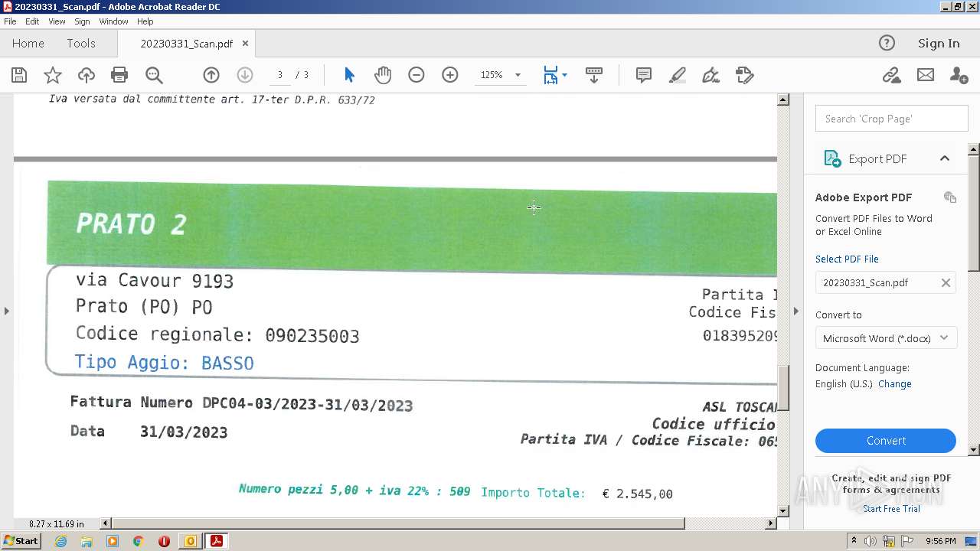Open the File menu
Image resolution: width=980 pixels, height=551 pixels.
pyautogui.click(x=10, y=21)
